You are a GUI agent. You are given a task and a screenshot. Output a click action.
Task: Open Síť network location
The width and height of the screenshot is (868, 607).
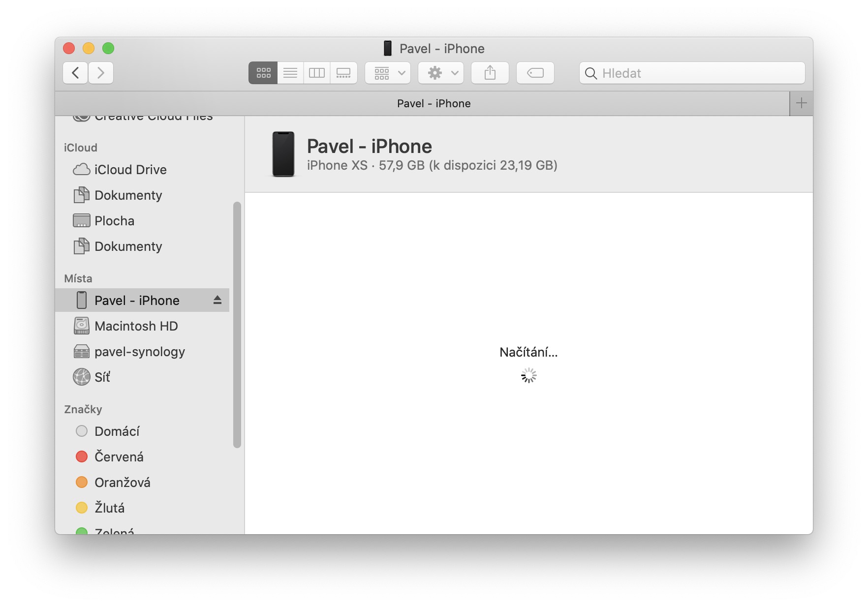pyautogui.click(x=142, y=377)
